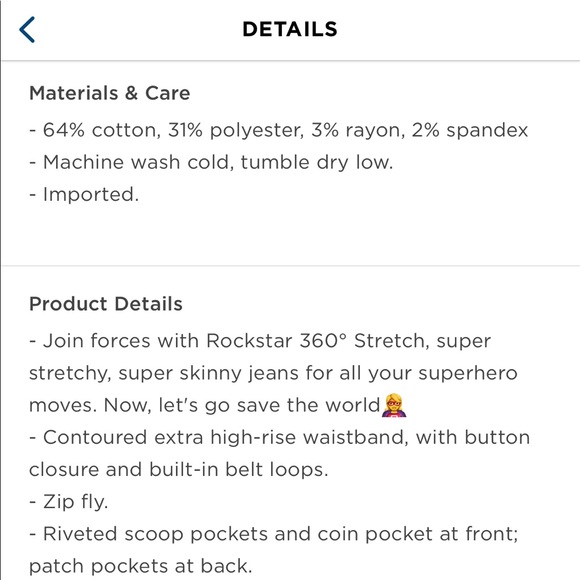The image size is (580, 580).
Task: Tap the DETAILS page title
Action: [290, 29]
